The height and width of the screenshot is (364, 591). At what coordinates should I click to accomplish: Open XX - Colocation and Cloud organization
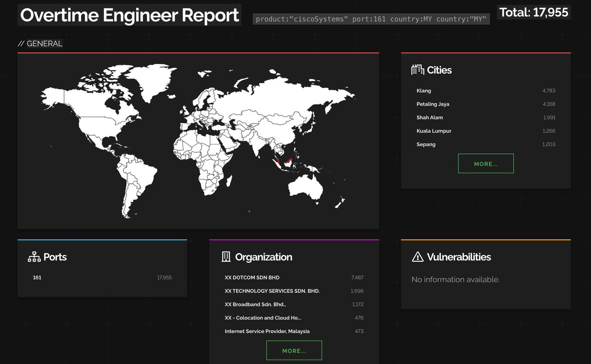coord(263,318)
